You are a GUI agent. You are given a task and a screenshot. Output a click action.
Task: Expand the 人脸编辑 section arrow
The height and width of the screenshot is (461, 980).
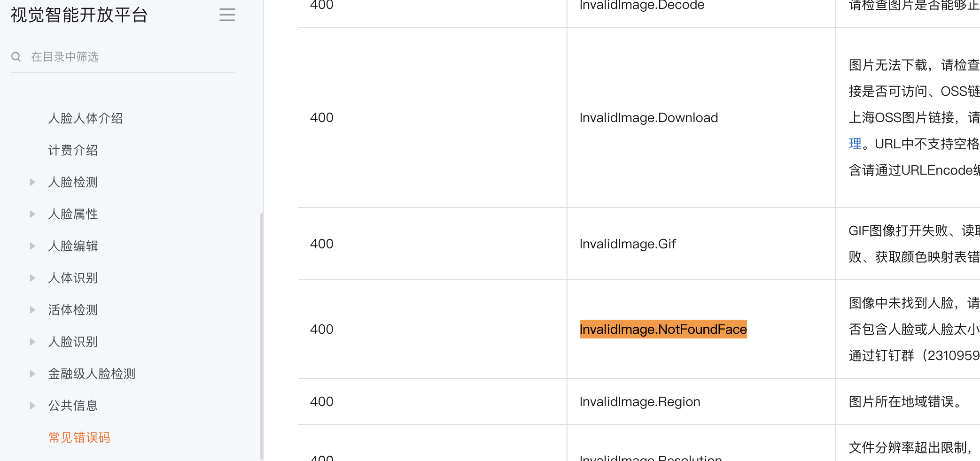[x=32, y=246]
